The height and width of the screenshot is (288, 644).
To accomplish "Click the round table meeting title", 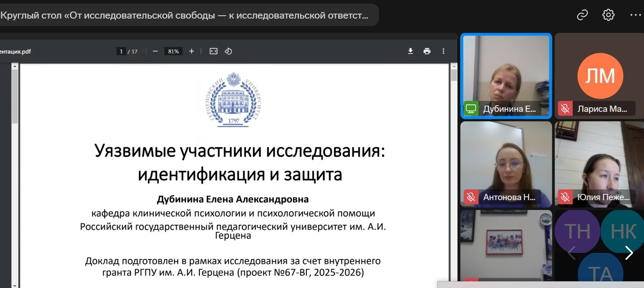I will tap(184, 16).
